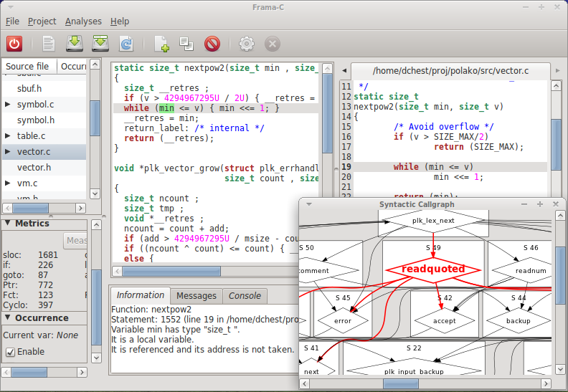
Task: Click the accept node in callgraph
Action: (x=445, y=320)
